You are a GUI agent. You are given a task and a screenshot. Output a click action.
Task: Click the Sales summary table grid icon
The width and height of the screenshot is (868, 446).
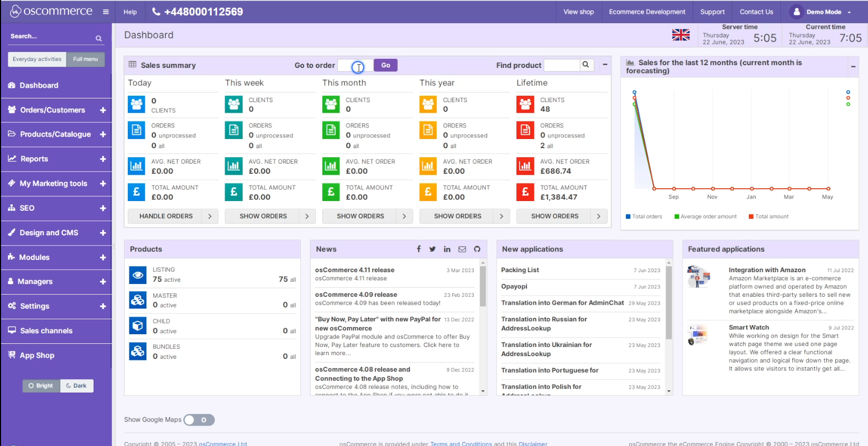pyautogui.click(x=133, y=64)
